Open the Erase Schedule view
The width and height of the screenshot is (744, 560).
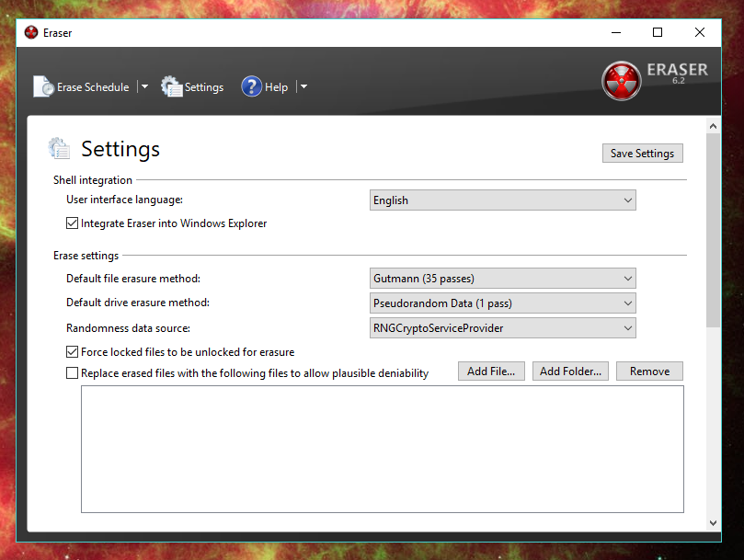[x=81, y=86]
